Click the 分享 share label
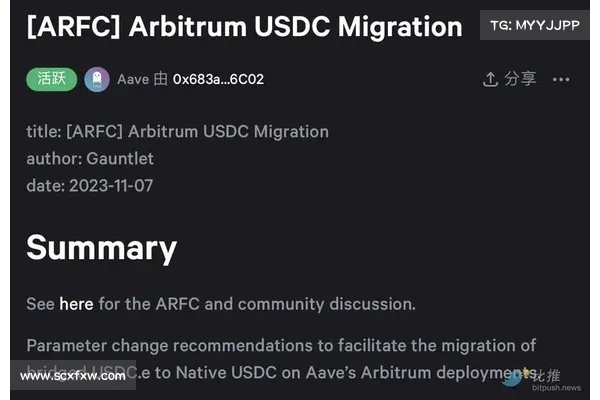This screenshot has height=400, width=600. tap(520, 79)
